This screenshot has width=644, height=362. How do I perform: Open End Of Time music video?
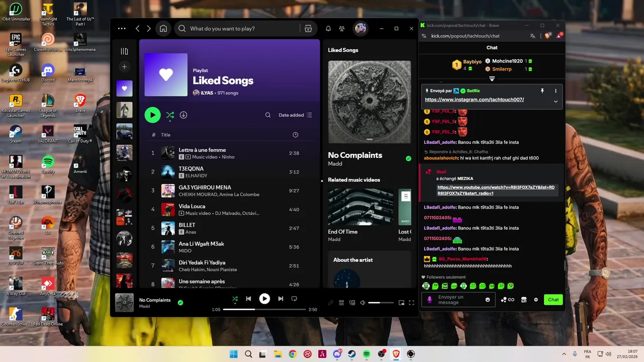click(x=361, y=207)
